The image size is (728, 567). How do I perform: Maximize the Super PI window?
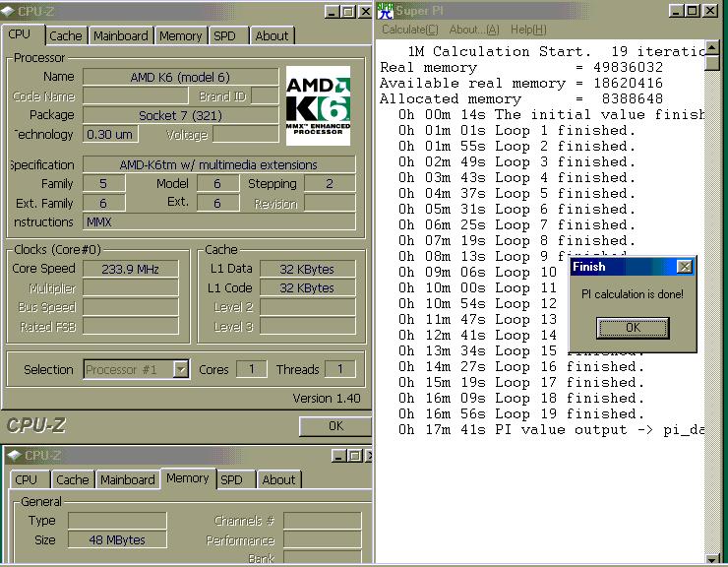[693, 11]
